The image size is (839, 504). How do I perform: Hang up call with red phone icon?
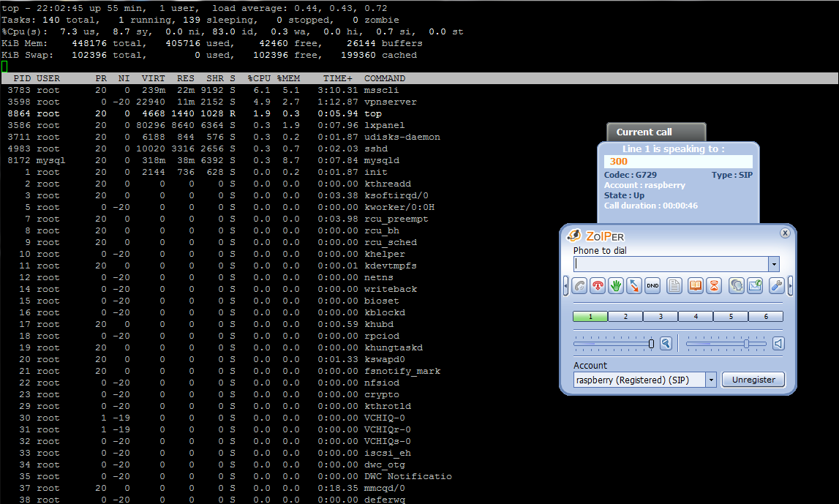[x=598, y=286]
